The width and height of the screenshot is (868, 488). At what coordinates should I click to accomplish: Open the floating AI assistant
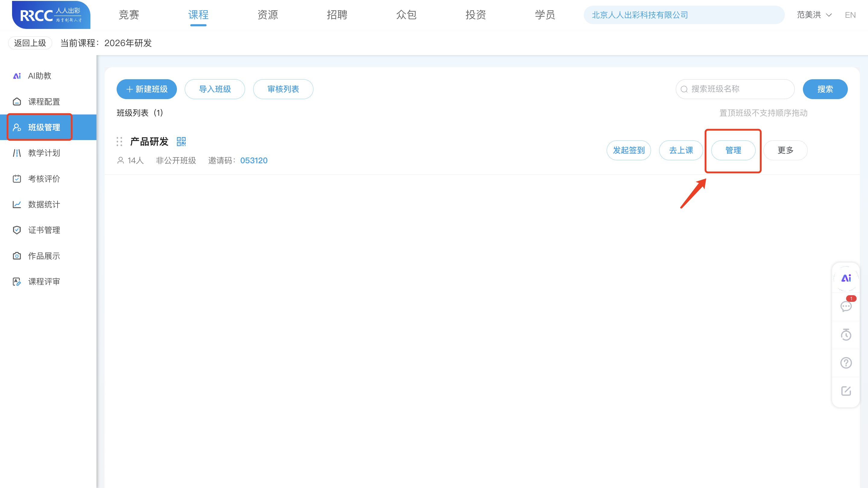(x=846, y=278)
